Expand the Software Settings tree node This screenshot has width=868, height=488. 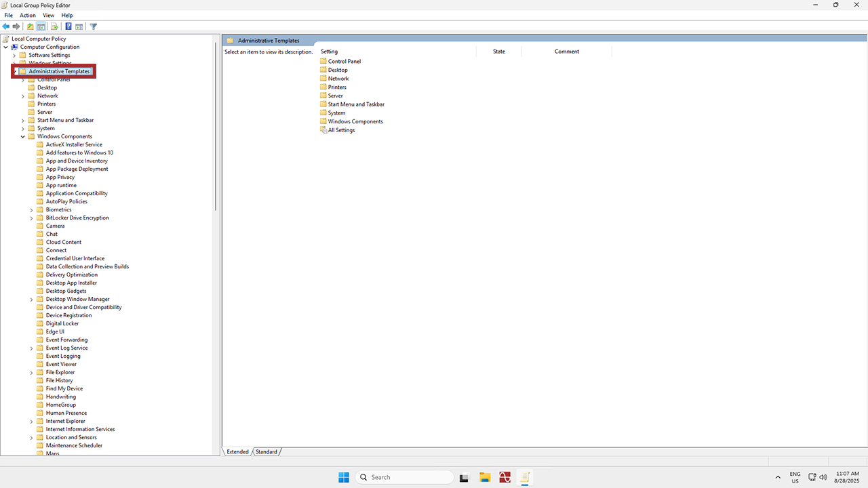[14, 55]
